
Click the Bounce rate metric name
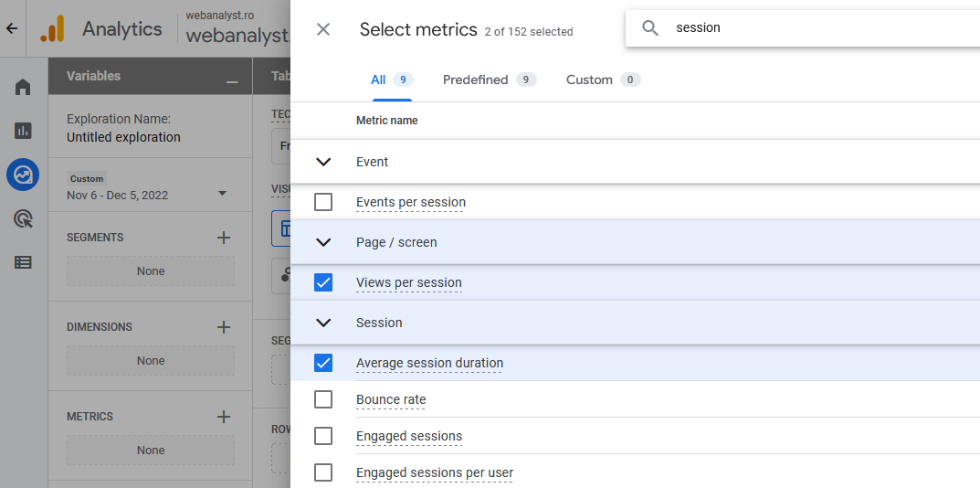coord(391,399)
